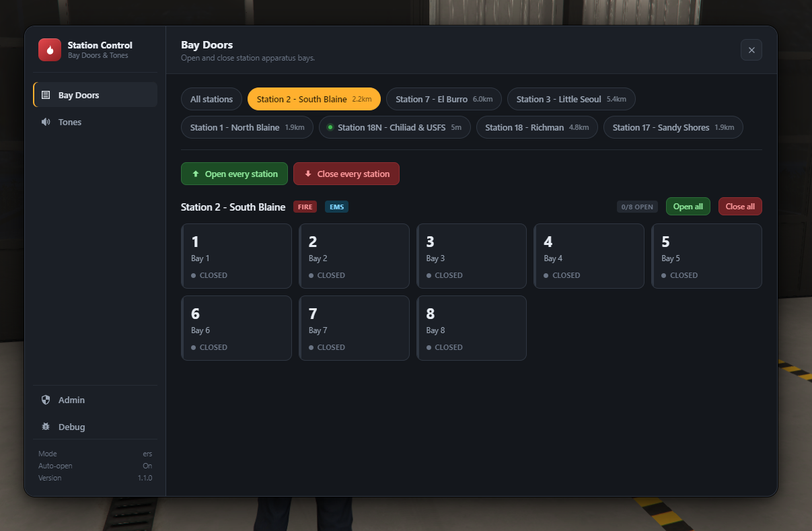Toggle Bay 2 door card
Image resolution: width=812 pixels, height=531 pixels.
tap(354, 256)
